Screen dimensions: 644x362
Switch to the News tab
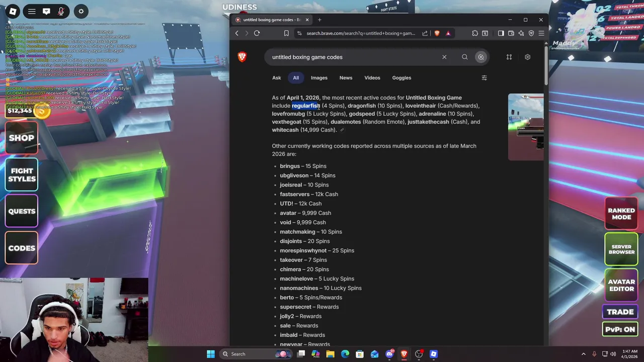346,78
